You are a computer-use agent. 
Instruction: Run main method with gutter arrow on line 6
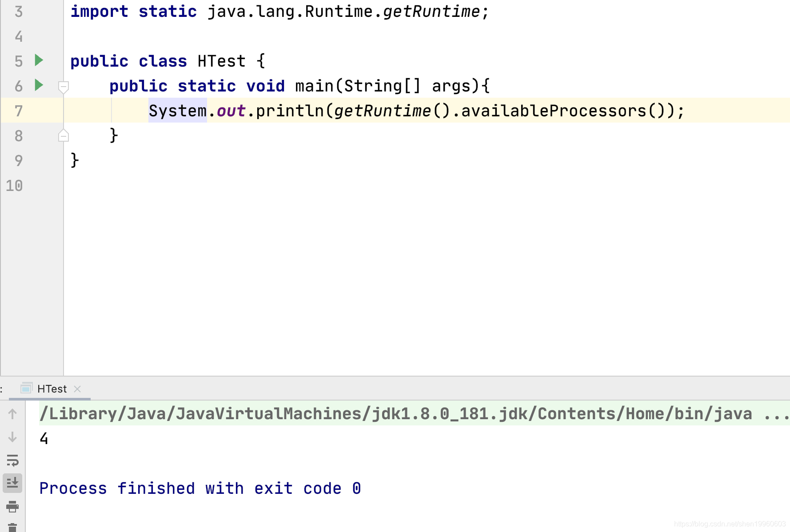pos(39,86)
